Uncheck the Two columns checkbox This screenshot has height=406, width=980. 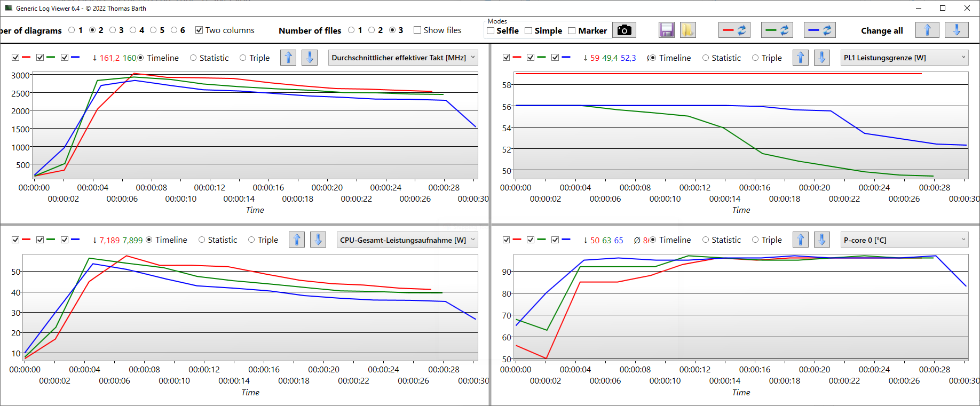tap(199, 30)
